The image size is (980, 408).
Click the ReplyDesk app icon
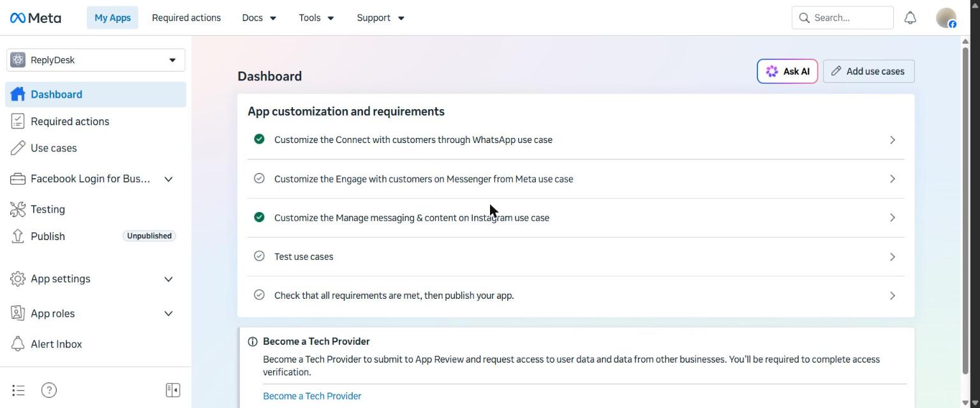pyautogui.click(x=18, y=60)
